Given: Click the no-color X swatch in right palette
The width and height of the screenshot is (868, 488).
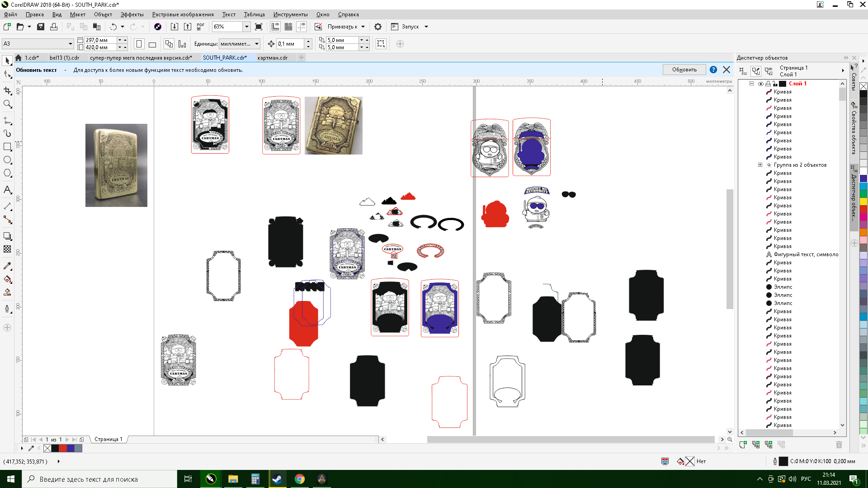Looking at the screenshot, I should pos(863,86).
